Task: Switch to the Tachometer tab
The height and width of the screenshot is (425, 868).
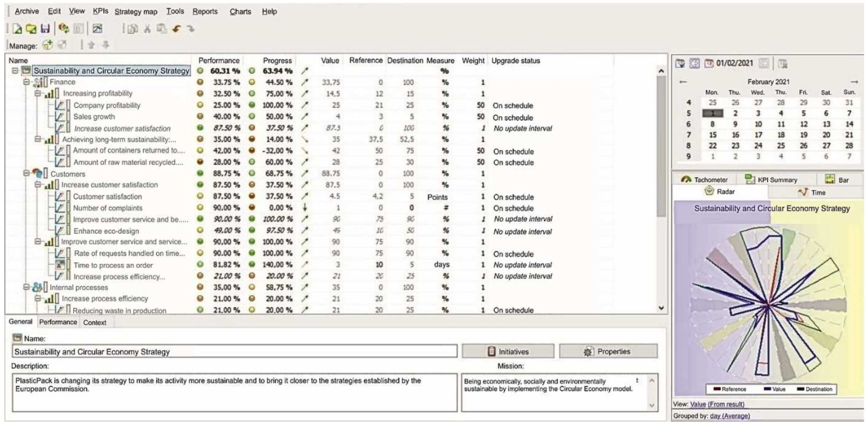Action: [704, 179]
